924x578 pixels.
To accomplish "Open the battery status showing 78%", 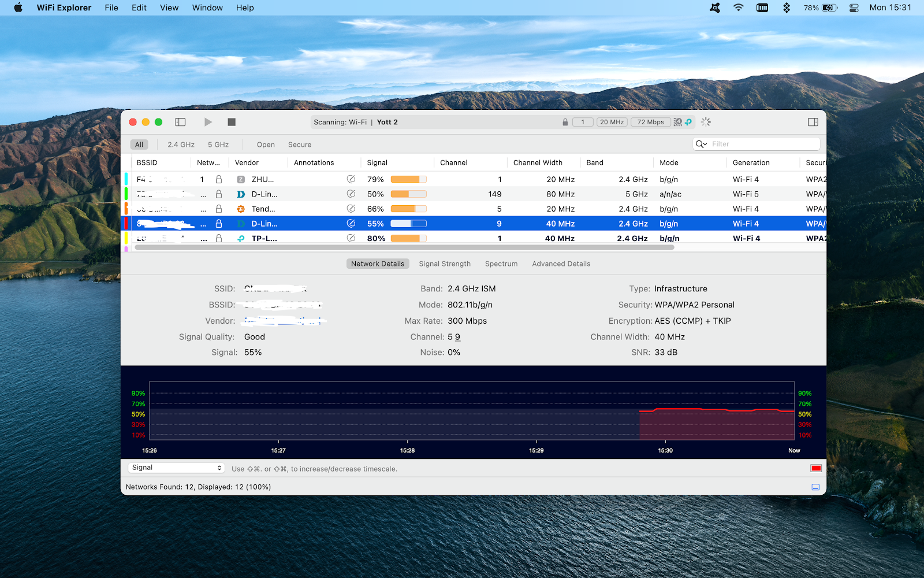I will (x=821, y=8).
